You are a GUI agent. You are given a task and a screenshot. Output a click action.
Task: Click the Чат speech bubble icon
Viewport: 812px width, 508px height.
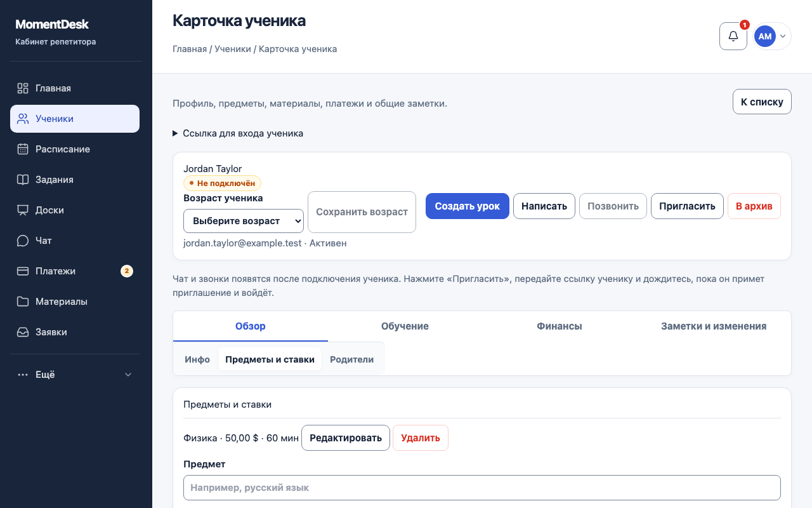point(23,241)
